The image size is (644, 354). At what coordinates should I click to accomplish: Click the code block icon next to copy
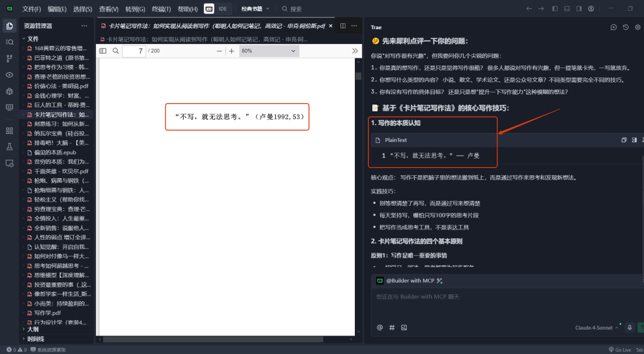coord(634,140)
